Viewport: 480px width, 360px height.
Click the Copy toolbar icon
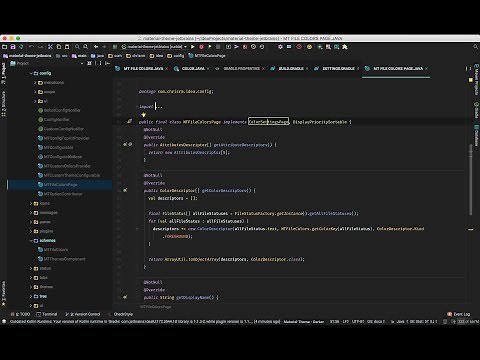59,47
